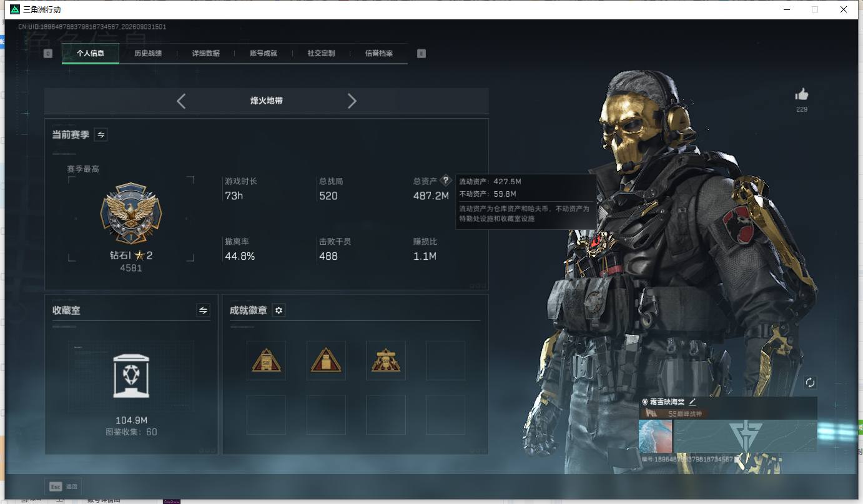Click the 赛季最高 label
The height and width of the screenshot is (504, 863).
83,169
